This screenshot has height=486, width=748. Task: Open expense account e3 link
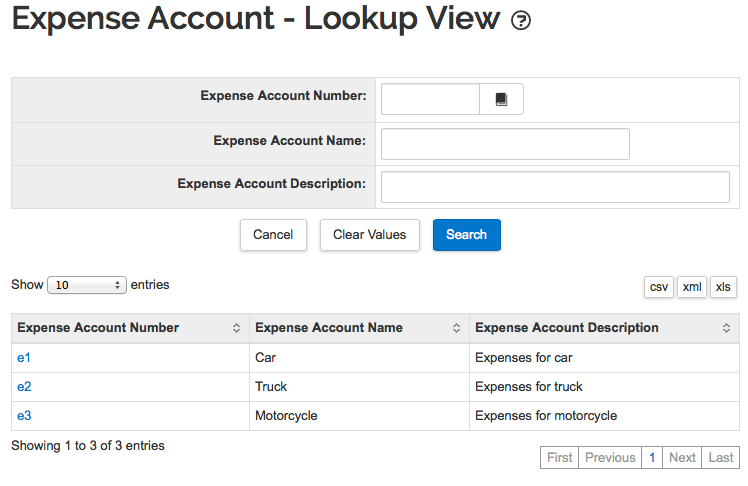click(x=24, y=416)
